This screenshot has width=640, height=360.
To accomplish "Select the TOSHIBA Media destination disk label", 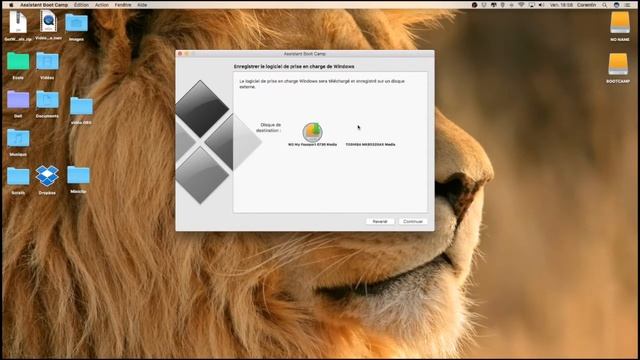I will click(370, 144).
